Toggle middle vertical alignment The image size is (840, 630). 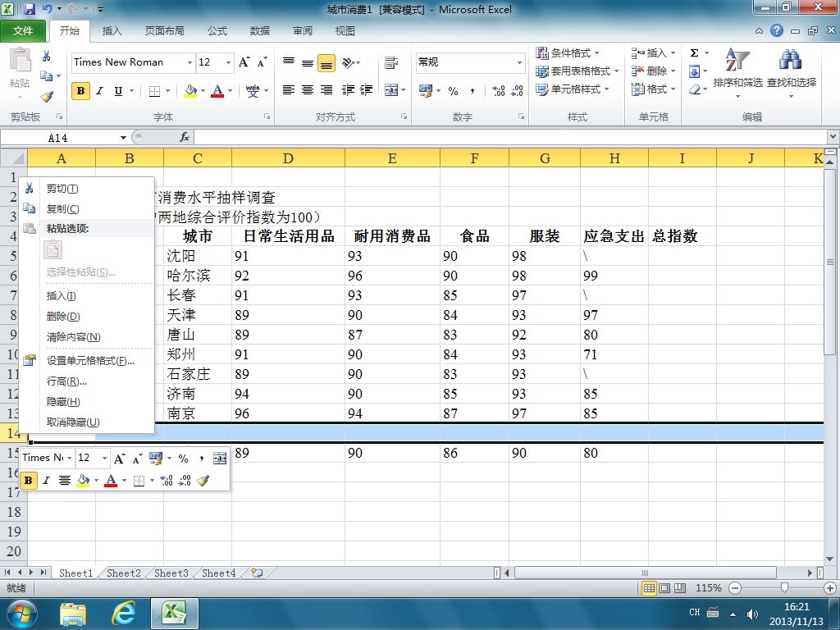(308, 63)
